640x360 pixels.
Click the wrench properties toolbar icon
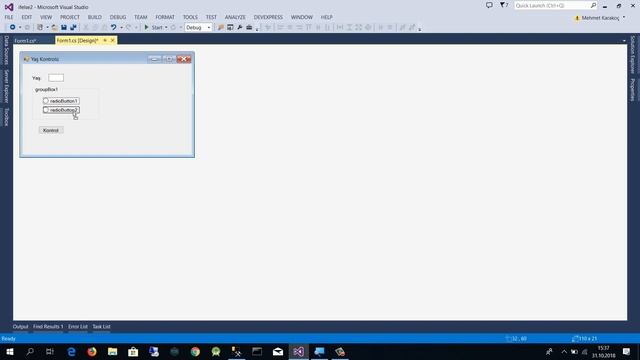click(x=240, y=27)
